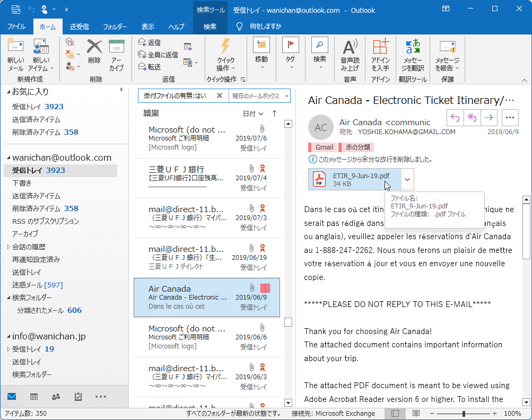Screen dimensions: 532x420
Task: Open ribbon display options button in title bar
Action: (x=446, y=9)
